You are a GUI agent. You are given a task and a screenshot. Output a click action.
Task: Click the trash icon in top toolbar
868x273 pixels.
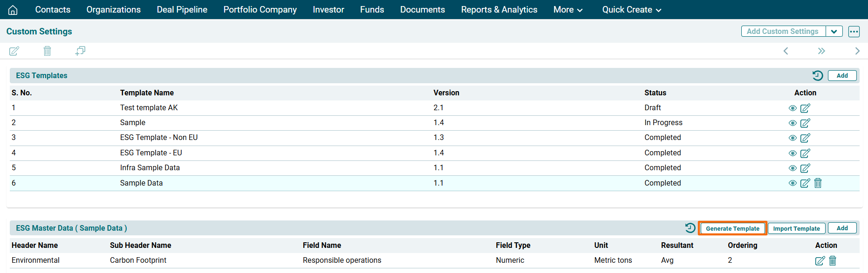click(x=47, y=51)
